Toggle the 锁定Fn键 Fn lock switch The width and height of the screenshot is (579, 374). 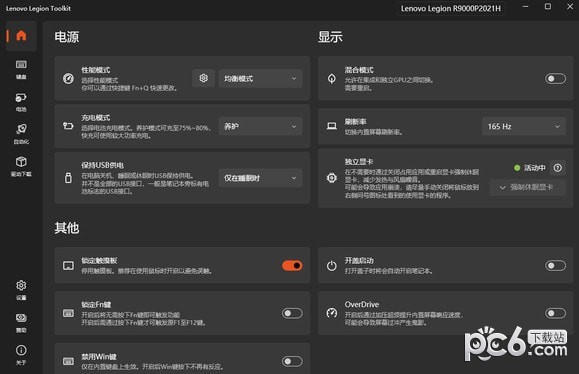[x=292, y=313]
